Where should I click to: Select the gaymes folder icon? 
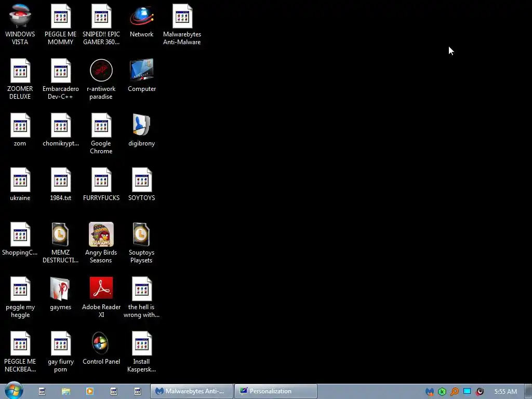pos(60,294)
